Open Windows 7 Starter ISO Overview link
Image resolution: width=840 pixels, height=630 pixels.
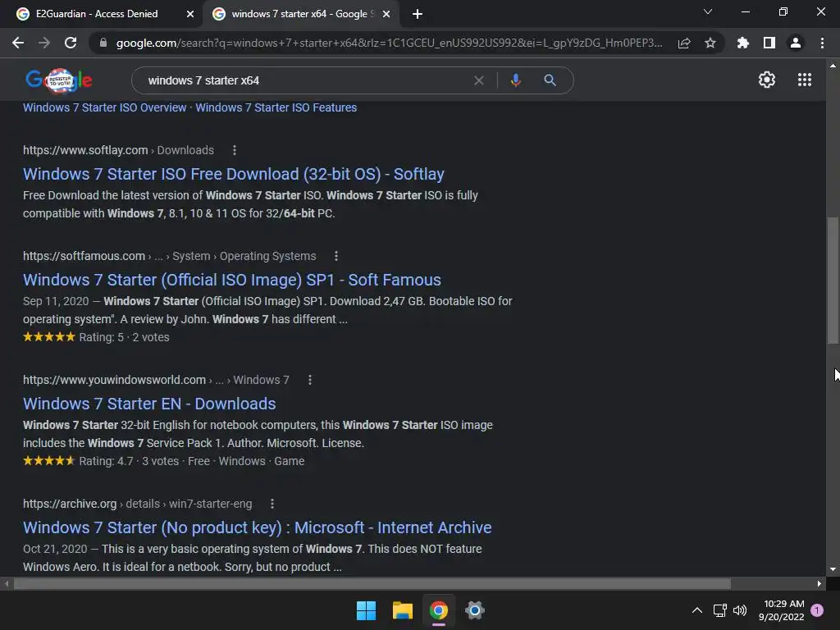(104, 107)
